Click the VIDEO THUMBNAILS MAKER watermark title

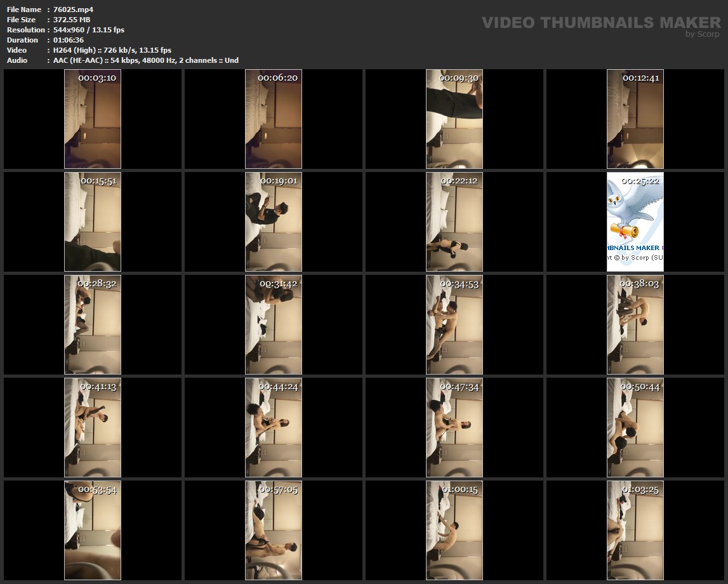tap(600, 23)
